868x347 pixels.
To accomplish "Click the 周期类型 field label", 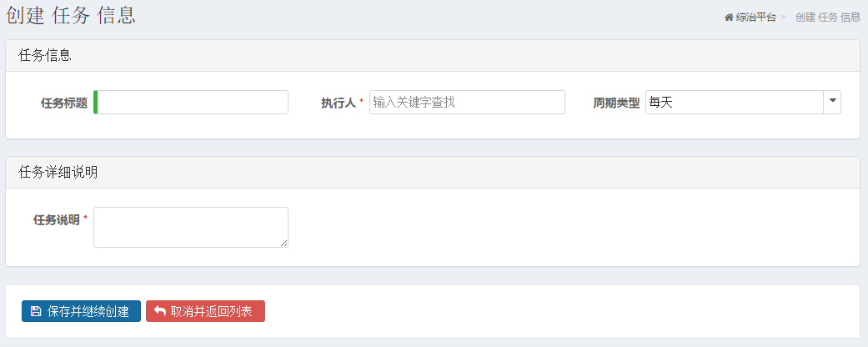I will [617, 103].
